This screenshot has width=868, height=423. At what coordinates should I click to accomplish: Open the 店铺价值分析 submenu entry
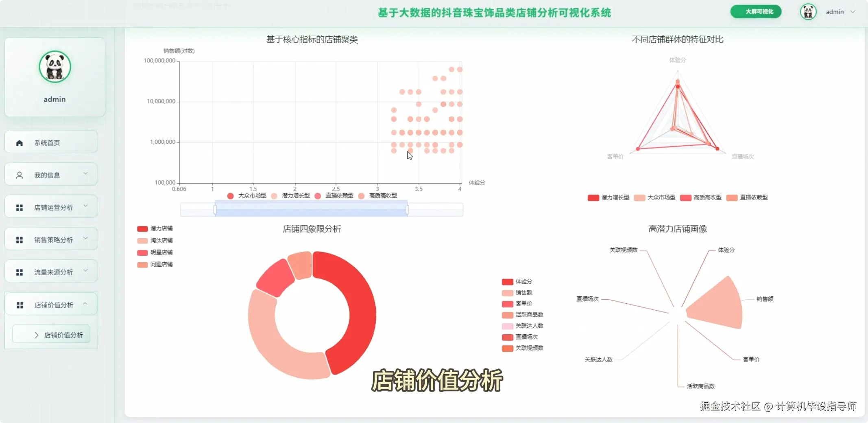pyautogui.click(x=51, y=334)
